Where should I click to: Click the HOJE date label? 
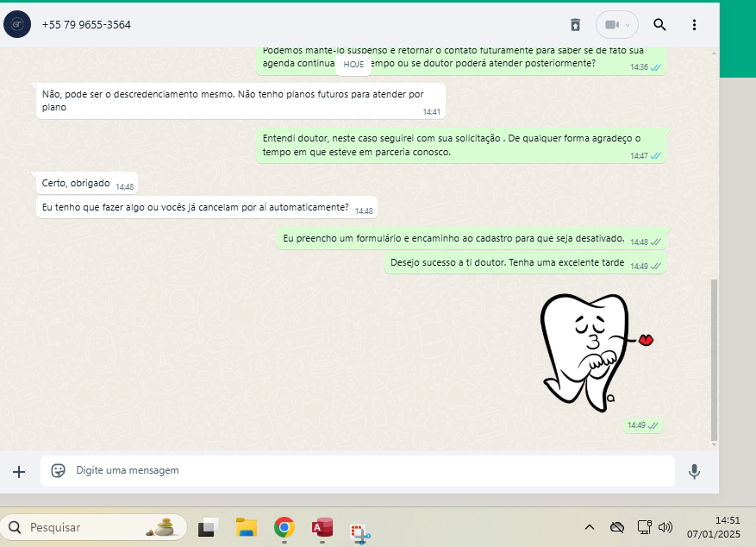point(353,64)
